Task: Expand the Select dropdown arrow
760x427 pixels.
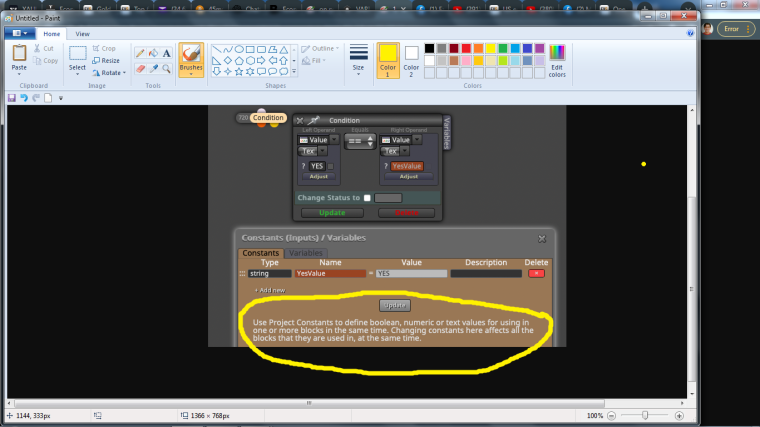Action: (x=77, y=74)
